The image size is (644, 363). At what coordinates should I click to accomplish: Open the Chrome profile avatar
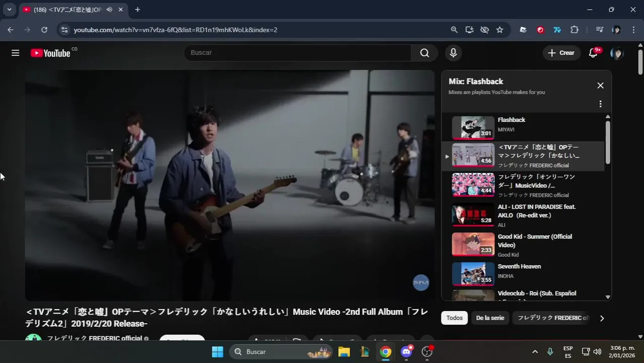pos(616,30)
